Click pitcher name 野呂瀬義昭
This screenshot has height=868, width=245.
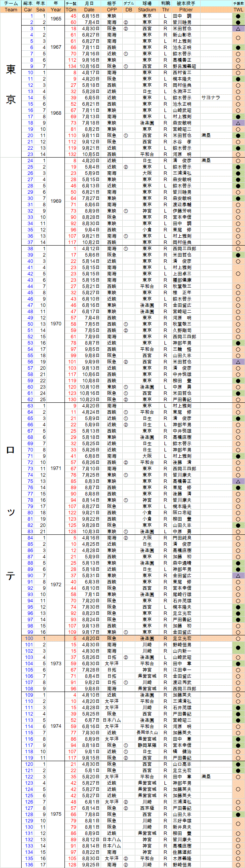click(x=185, y=66)
